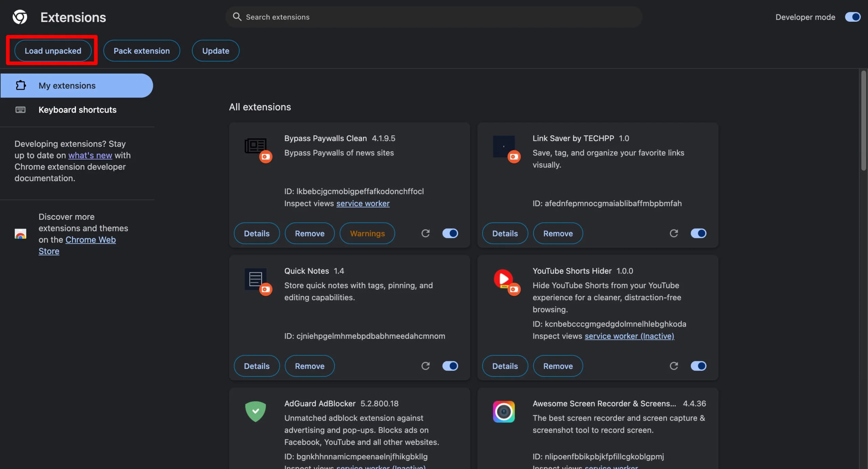Click the Awesome Screen Recorder camera icon
Viewport: 868px width, 469px height.
point(504,411)
